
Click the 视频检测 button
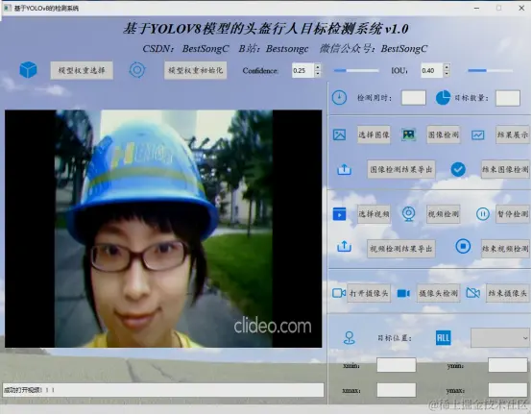coord(443,214)
